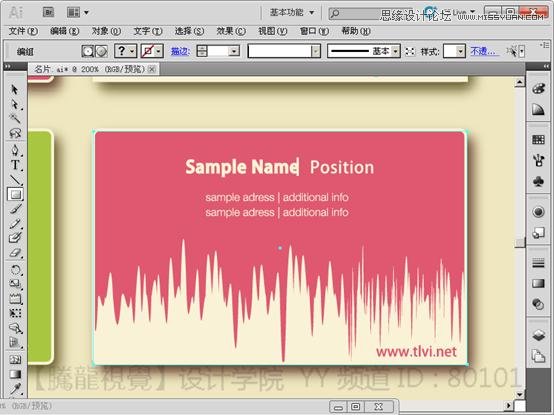The image size is (554, 415).
Task: Open the stroke weight dropdown
Action: [234, 52]
